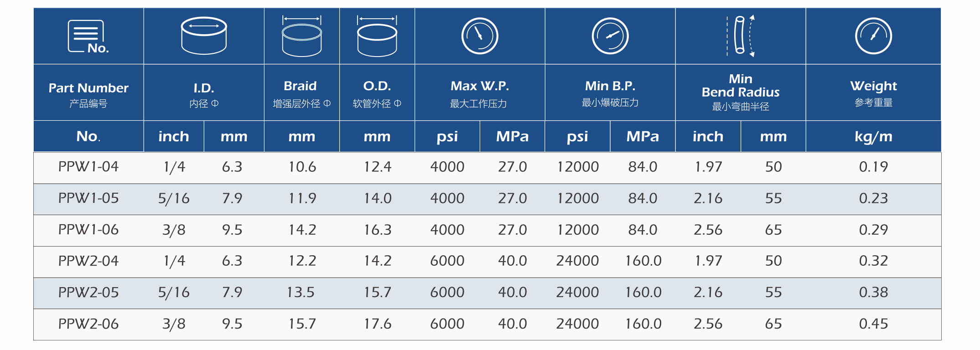The width and height of the screenshot is (980, 350).
Task: Click the Part Number header label
Action: pos(88,88)
